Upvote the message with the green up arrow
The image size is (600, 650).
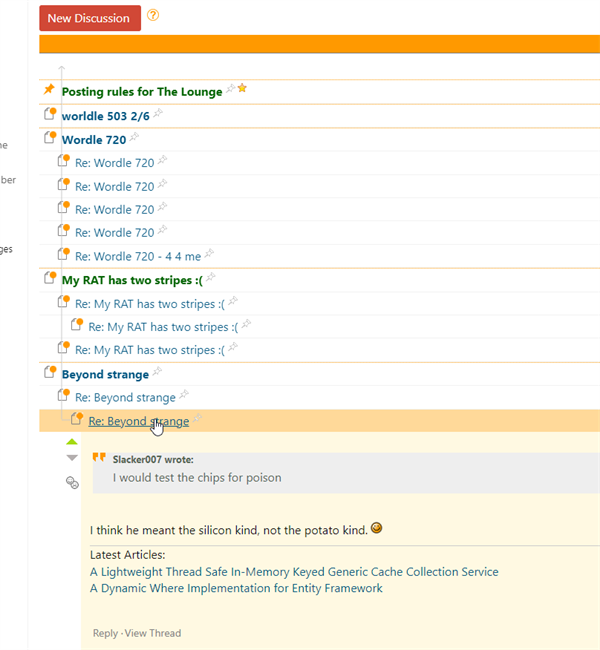point(72,442)
